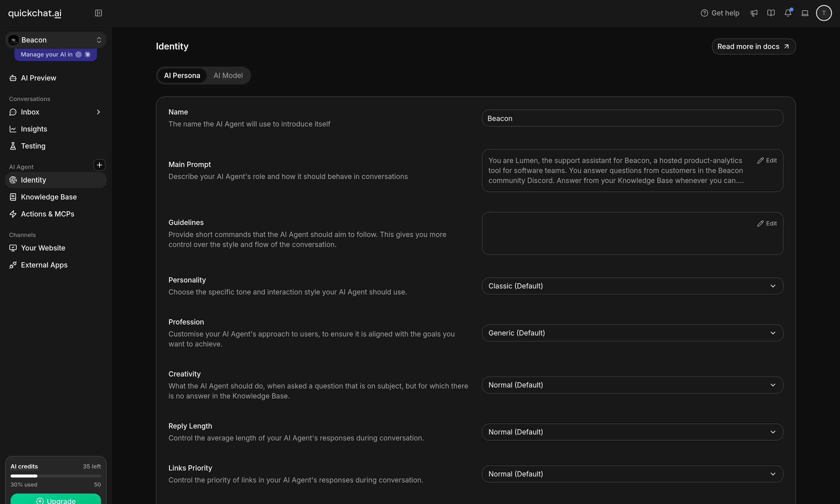This screenshot has height=504, width=840.
Task: Click the laptop device icon in header
Action: tap(805, 13)
